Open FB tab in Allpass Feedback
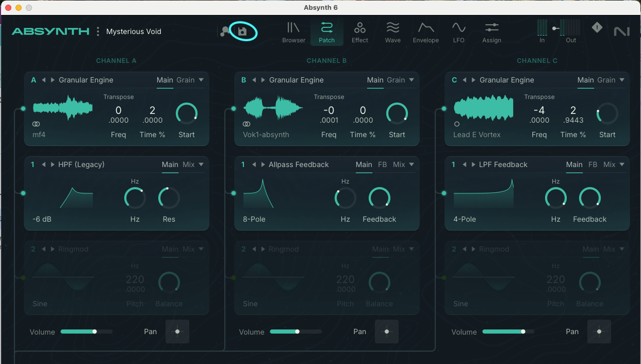This screenshot has width=641, height=364. click(383, 164)
